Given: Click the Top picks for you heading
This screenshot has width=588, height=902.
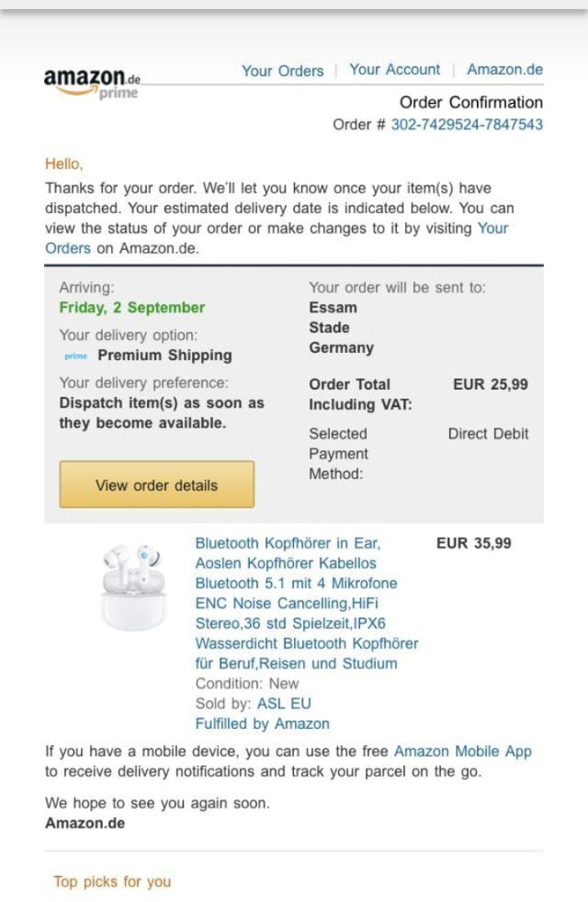Looking at the screenshot, I should (x=113, y=882).
